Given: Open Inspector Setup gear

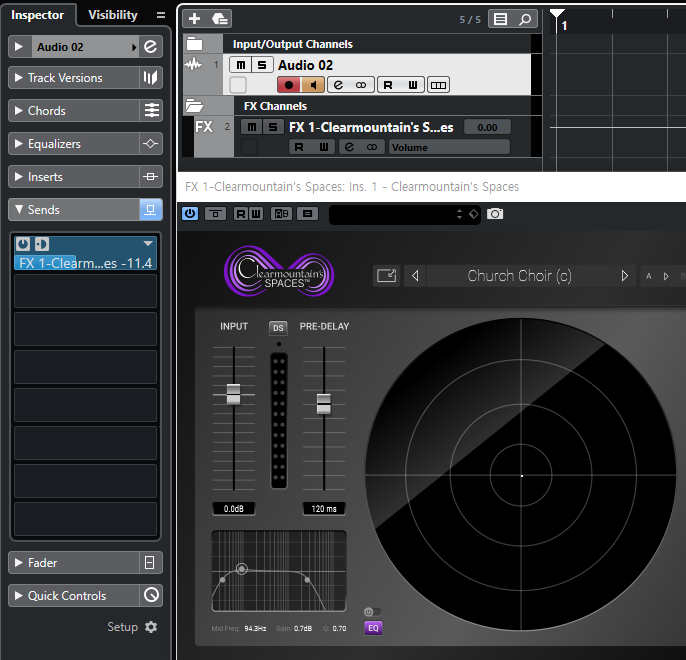Looking at the screenshot, I should 151,627.
